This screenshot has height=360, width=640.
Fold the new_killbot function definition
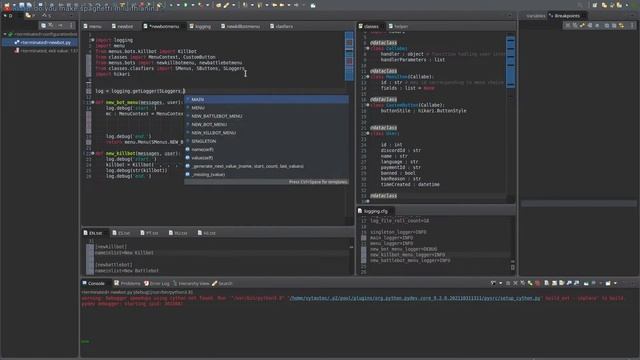pyautogui.click(x=93, y=153)
